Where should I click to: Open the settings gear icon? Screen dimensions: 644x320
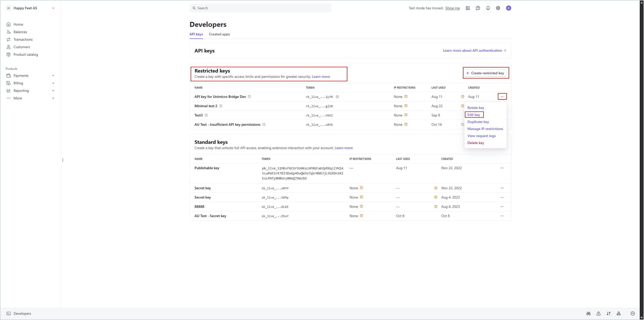(498, 8)
